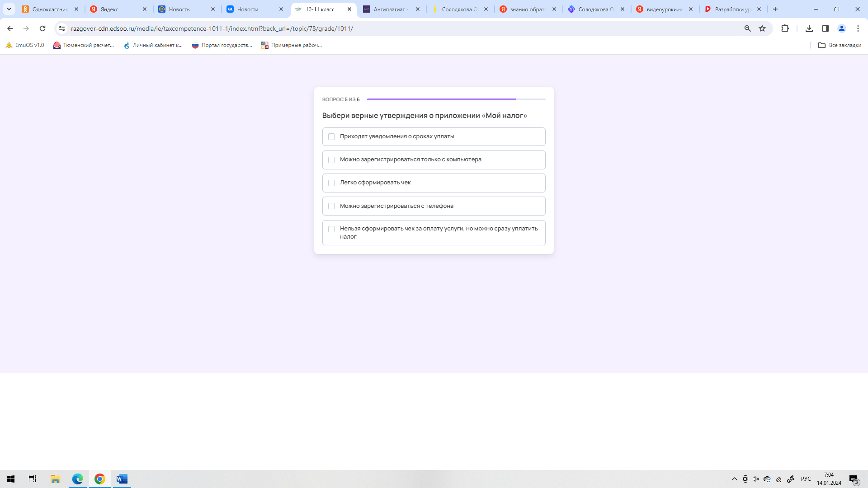Viewport: 868px width, 488px height.
Task: Check 'Можно зарегистрироваться с телефона' checkbox
Action: coord(331,206)
